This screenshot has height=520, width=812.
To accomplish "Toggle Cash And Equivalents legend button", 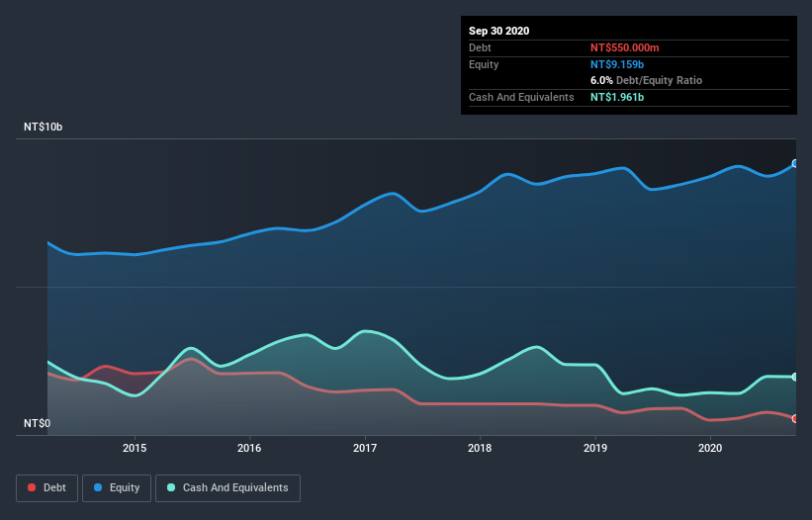I will pyautogui.click(x=227, y=488).
